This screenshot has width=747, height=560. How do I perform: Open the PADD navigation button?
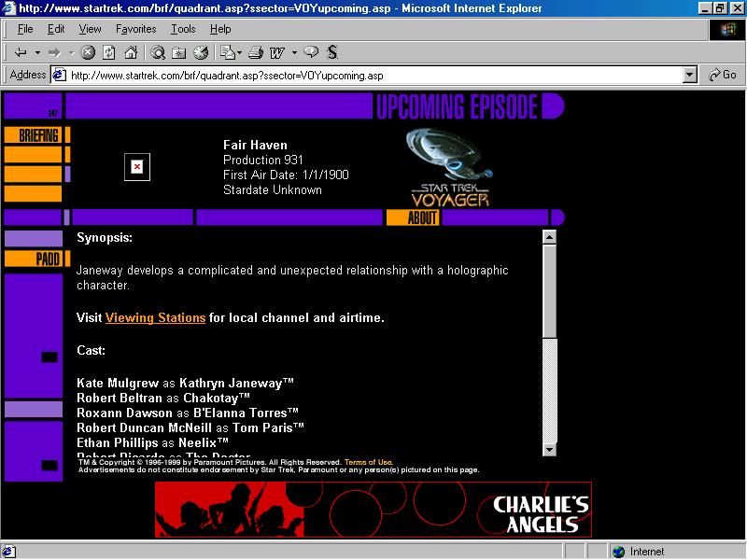pyautogui.click(x=34, y=259)
